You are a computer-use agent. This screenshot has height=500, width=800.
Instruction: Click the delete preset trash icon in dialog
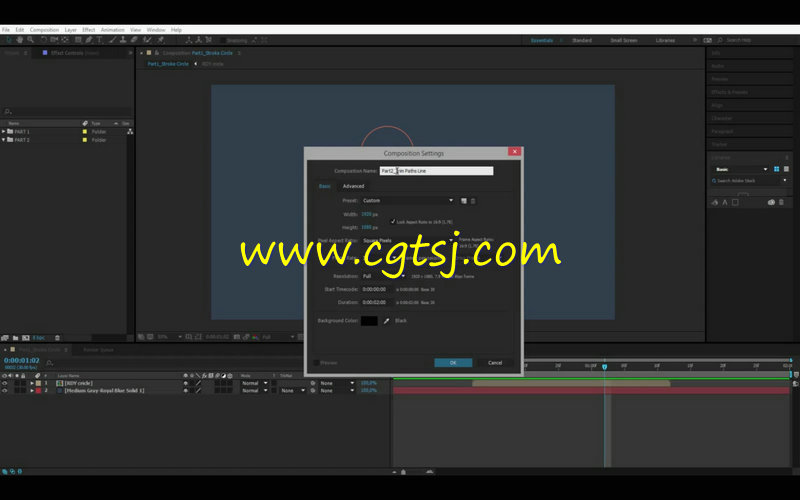click(x=473, y=201)
